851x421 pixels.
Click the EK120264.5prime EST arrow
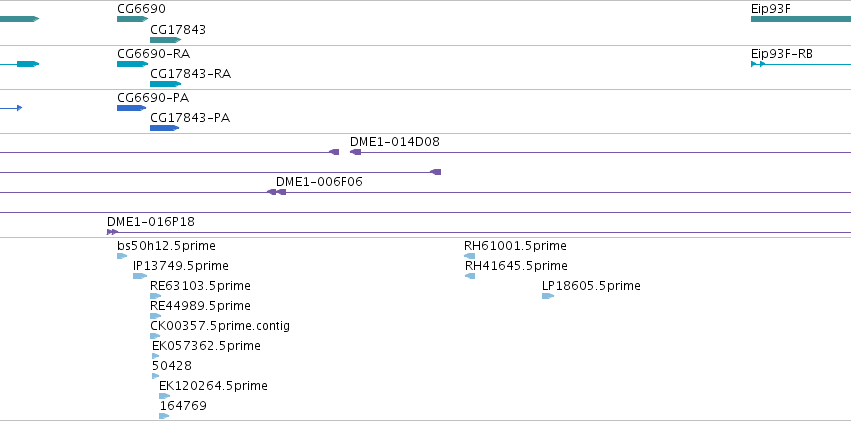click(164, 396)
